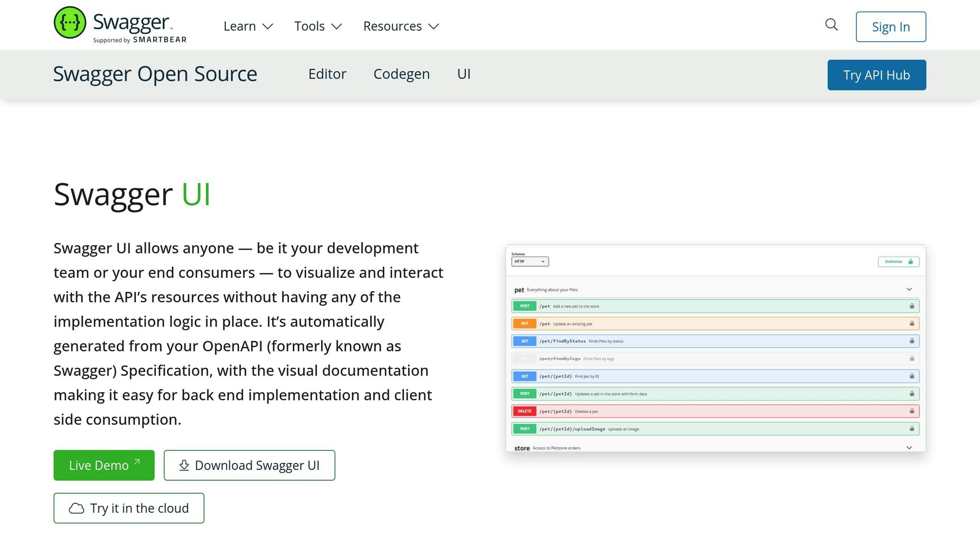
Task: Expand the Resources menu
Action: pyautogui.click(x=401, y=26)
